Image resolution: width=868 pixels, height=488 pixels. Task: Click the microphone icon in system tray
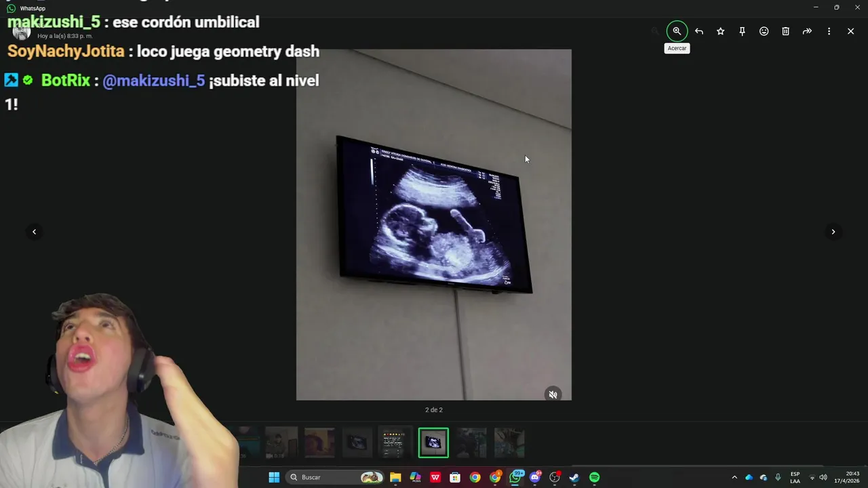click(x=778, y=478)
